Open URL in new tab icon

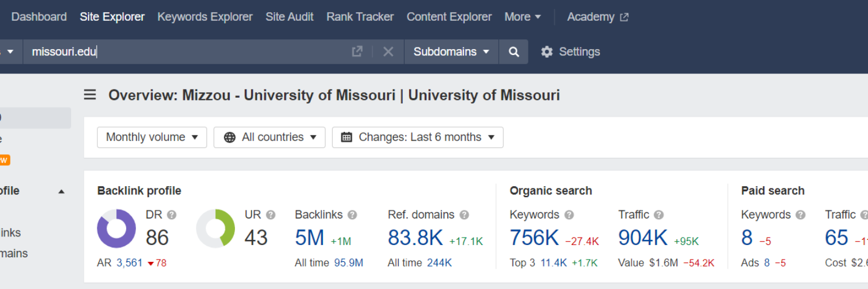(x=357, y=51)
